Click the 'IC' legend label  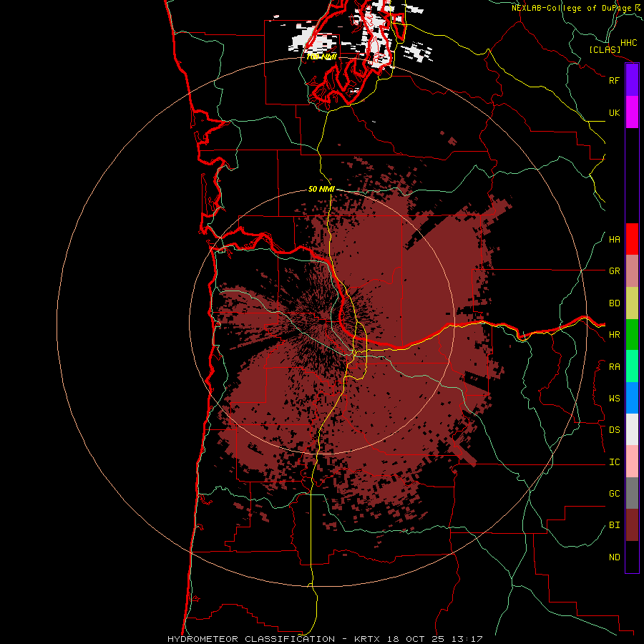pyautogui.click(x=614, y=462)
